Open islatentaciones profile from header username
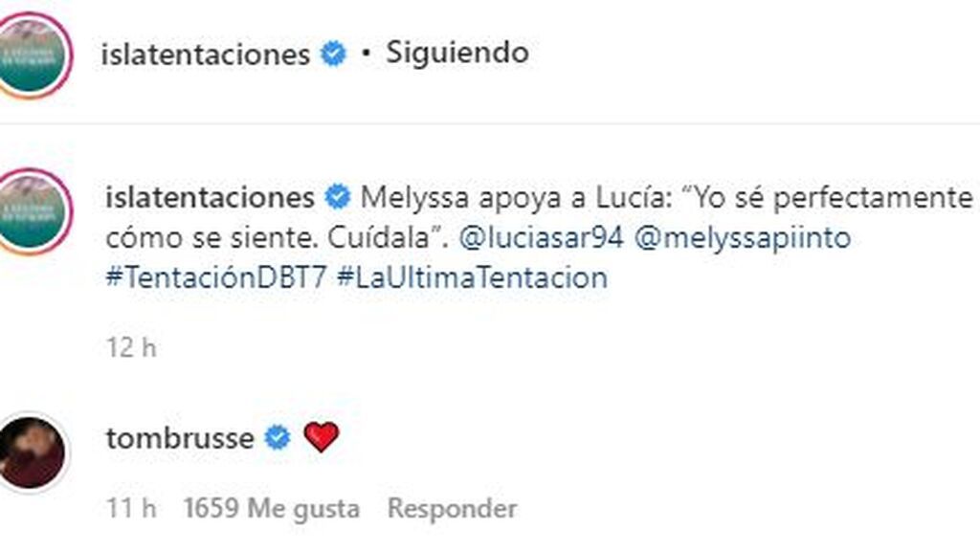The image size is (980, 551). [205, 55]
